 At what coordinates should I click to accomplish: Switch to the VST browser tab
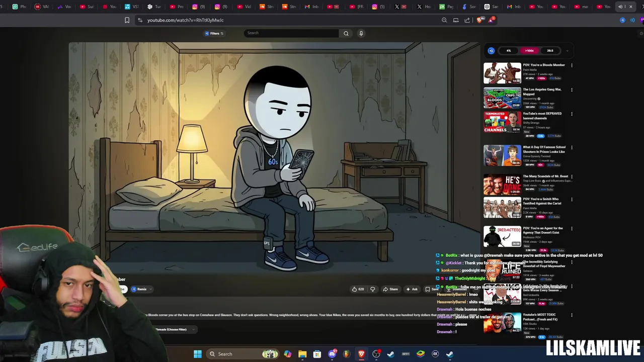(x=132, y=7)
